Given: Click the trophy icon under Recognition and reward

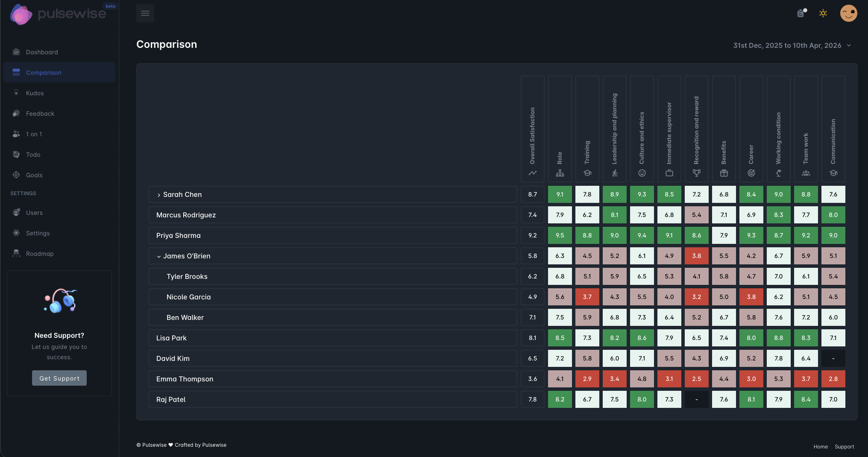Looking at the screenshot, I should point(696,173).
